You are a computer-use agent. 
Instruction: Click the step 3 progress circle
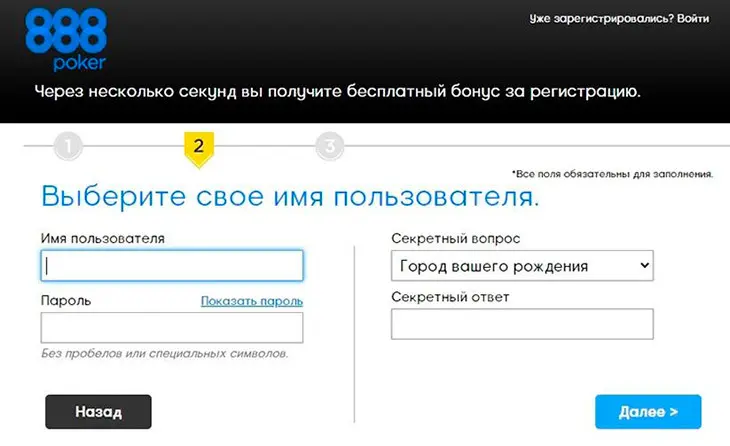point(329,147)
